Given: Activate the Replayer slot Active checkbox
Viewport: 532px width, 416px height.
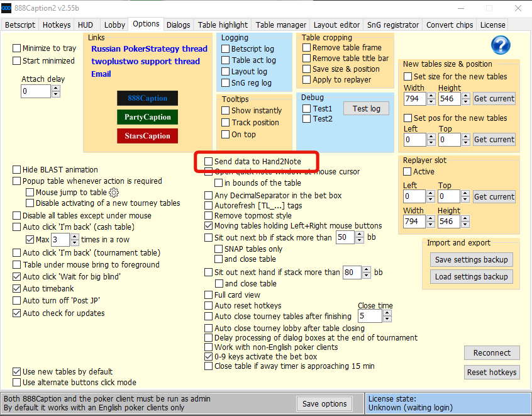Looking at the screenshot, I should click(x=407, y=171).
